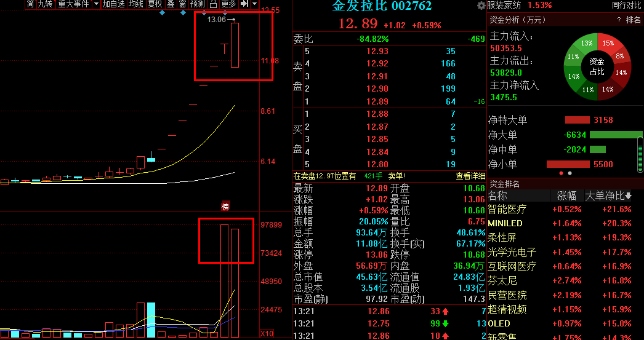Image resolution: width=644 pixels, height=340 pixels.
Task: Click the 15% red donut chart segment
Action: pos(608,44)
